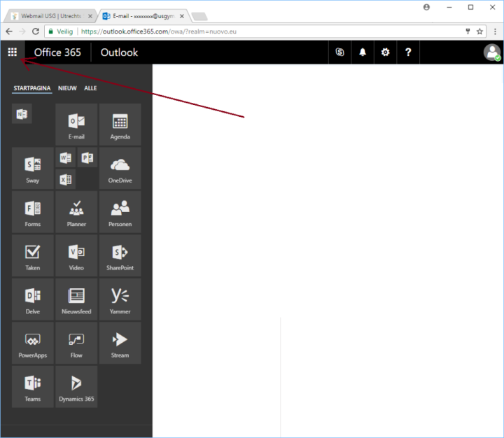Bookmark this page with the star

[x=479, y=31]
